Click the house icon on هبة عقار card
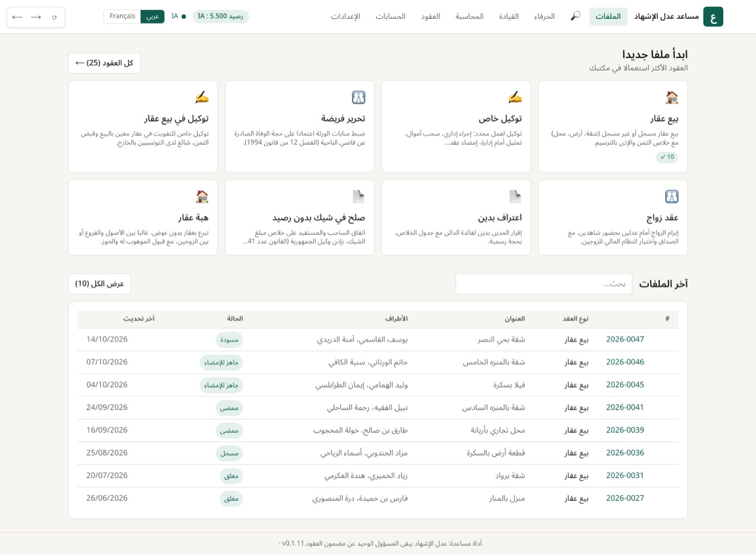The height and width of the screenshot is (555, 756). click(202, 197)
